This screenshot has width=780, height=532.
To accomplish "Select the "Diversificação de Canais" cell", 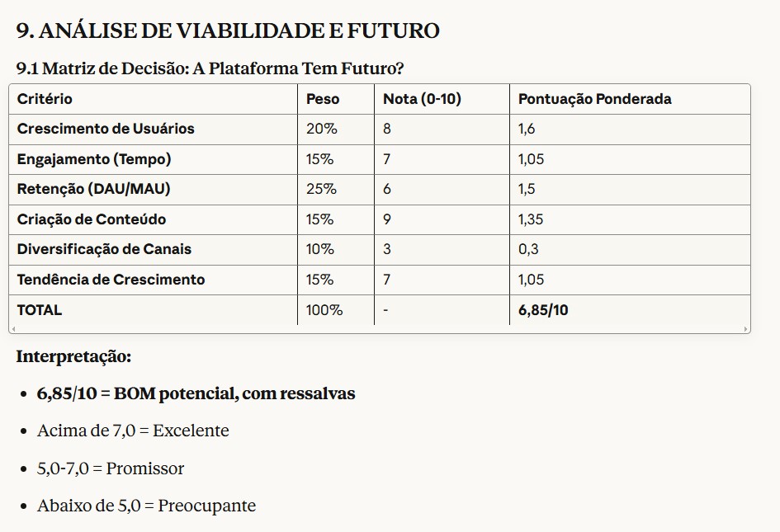I will click(104, 249).
